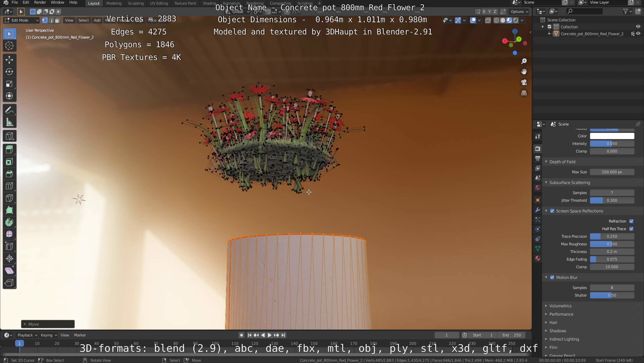The height and width of the screenshot is (363, 644).
Task: Switch to vertex select mode
Action: click(x=45, y=20)
